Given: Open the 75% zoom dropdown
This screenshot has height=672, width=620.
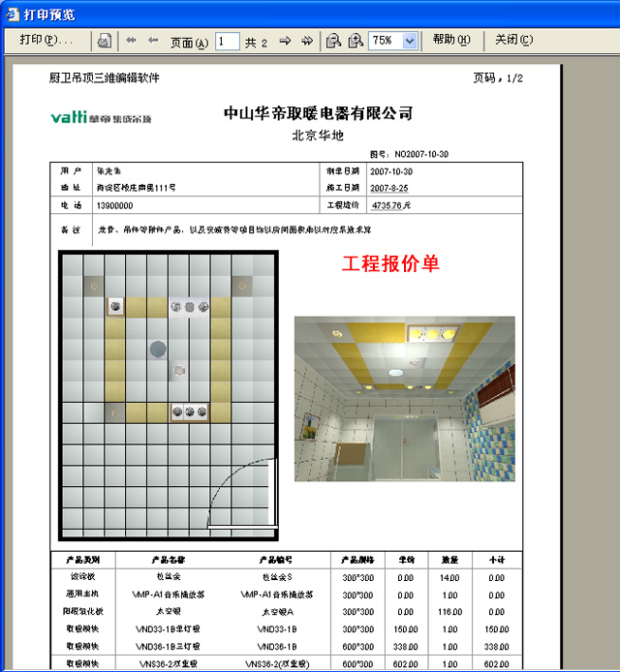Looking at the screenshot, I should [410, 41].
